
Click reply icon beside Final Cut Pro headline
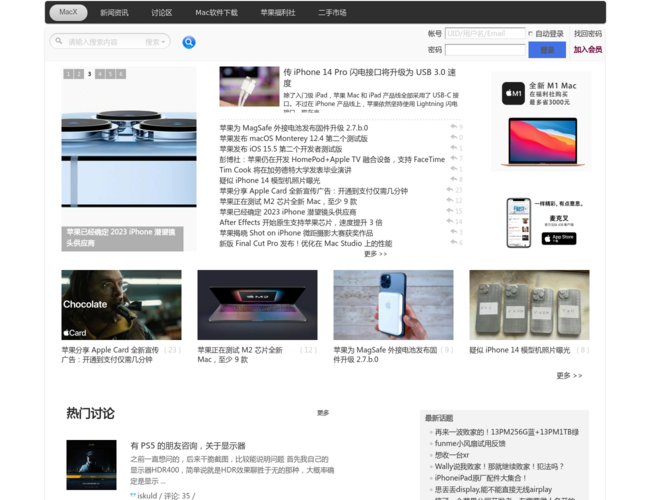[454, 242]
